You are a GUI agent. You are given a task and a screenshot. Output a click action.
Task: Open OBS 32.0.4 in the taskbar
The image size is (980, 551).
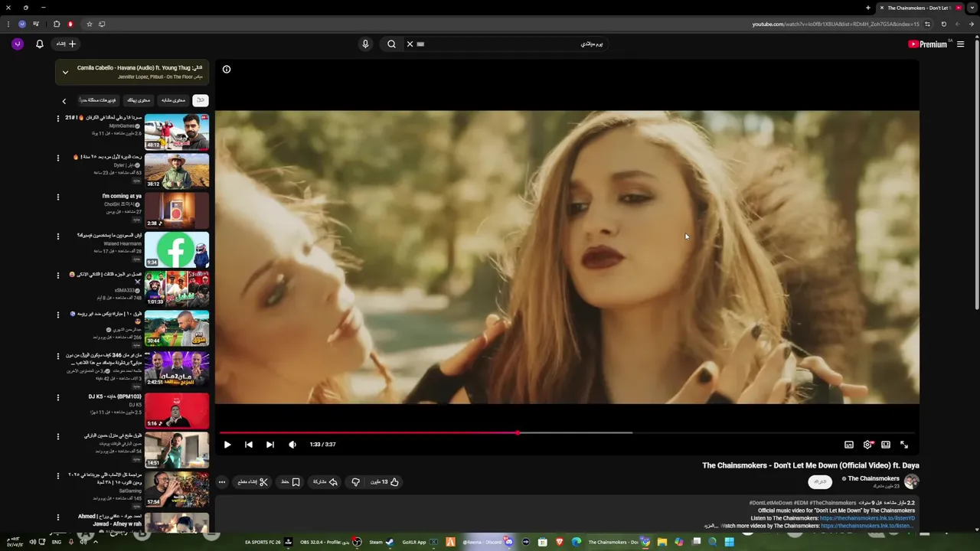click(331, 543)
